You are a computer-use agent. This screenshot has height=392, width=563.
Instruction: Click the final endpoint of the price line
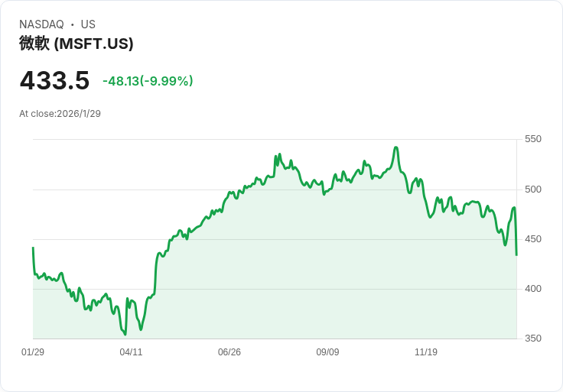pyautogui.click(x=516, y=254)
